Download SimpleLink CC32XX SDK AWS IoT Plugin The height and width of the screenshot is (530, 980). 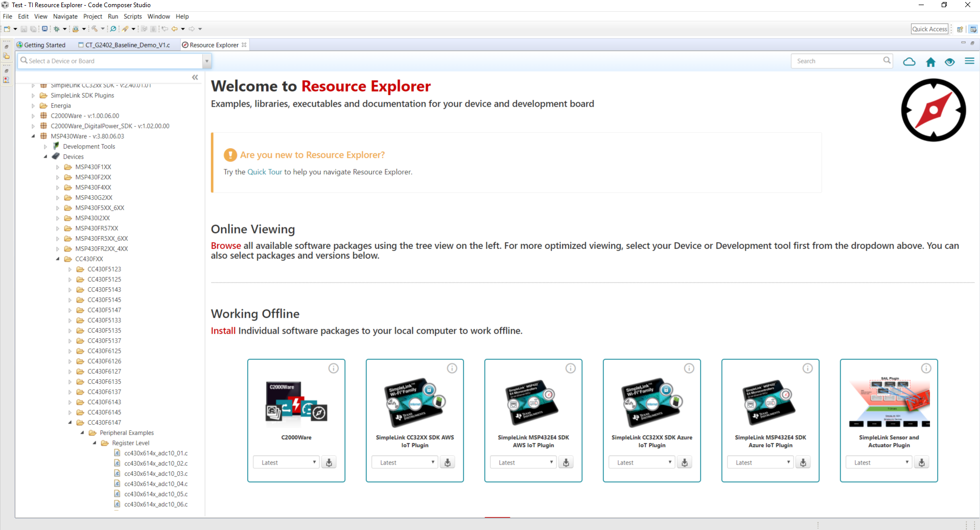pyautogui.click(x=448, y=463)
